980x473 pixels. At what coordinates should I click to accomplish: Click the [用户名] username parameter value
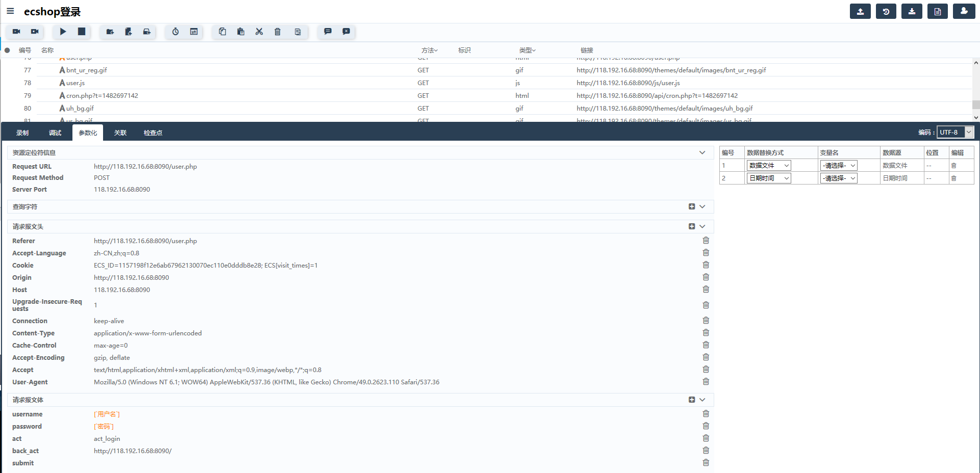(107, 414)
